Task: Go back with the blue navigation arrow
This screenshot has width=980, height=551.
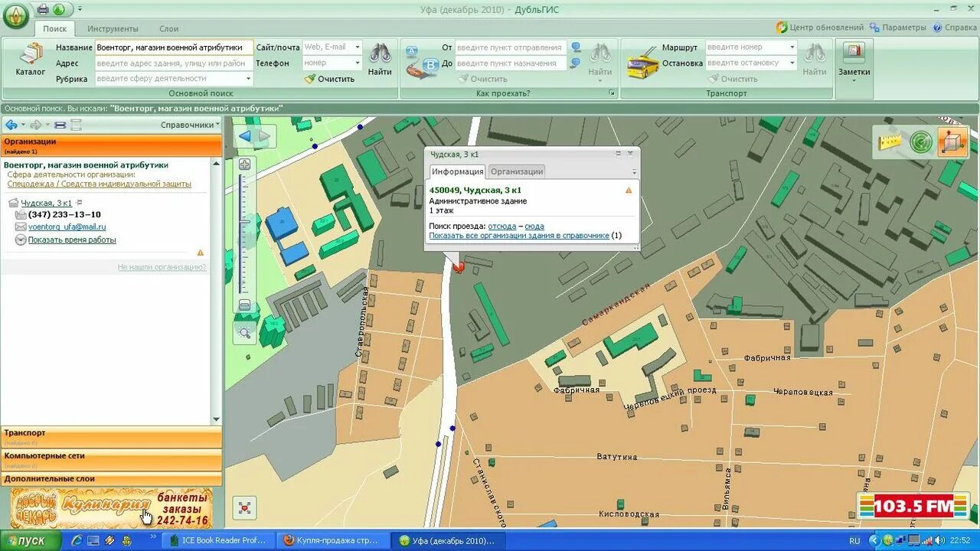Action: [11, 125]
